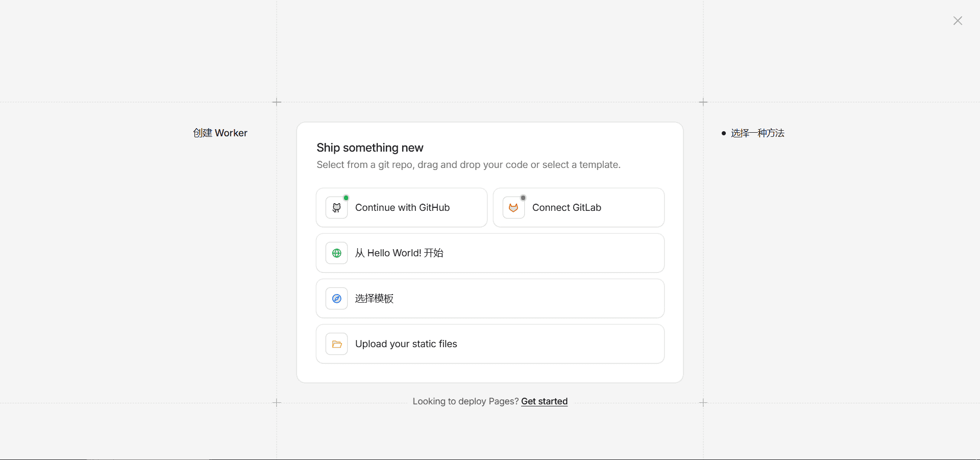Click the bullet beside 选择一种方法
Screen dimensions: 980x460
pyautogui.click(x=724, y=133)
